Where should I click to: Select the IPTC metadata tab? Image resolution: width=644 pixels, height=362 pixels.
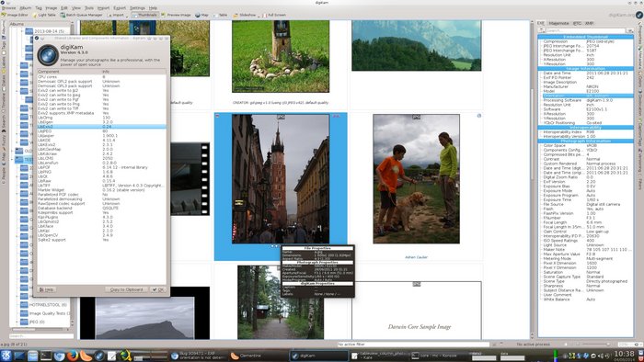point(577,23)
